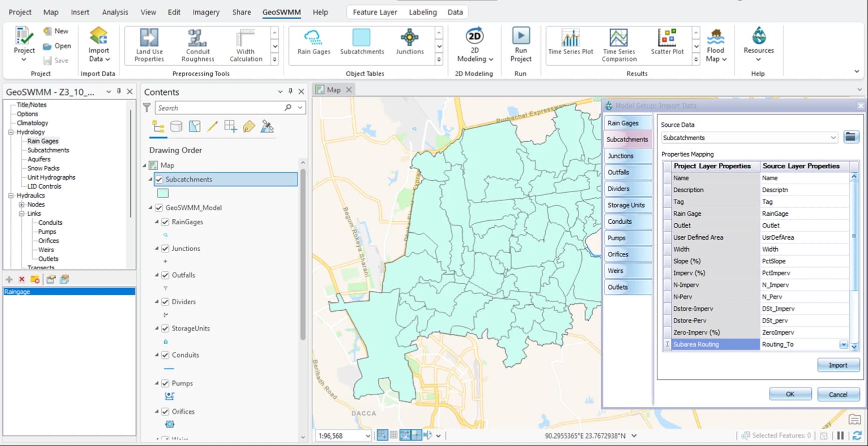Pause map drawing
Screen dimensions: 868x446
tap(840, 436)
